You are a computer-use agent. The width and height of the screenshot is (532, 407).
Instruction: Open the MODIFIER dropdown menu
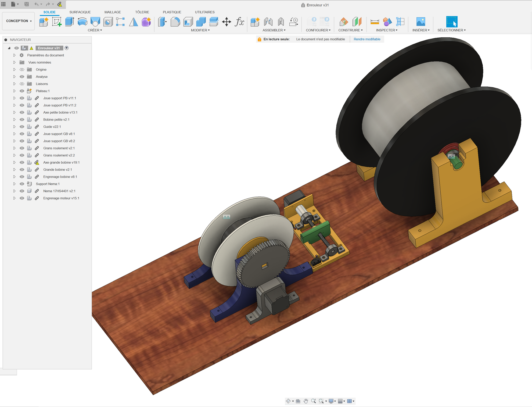[x=200, y=30]
